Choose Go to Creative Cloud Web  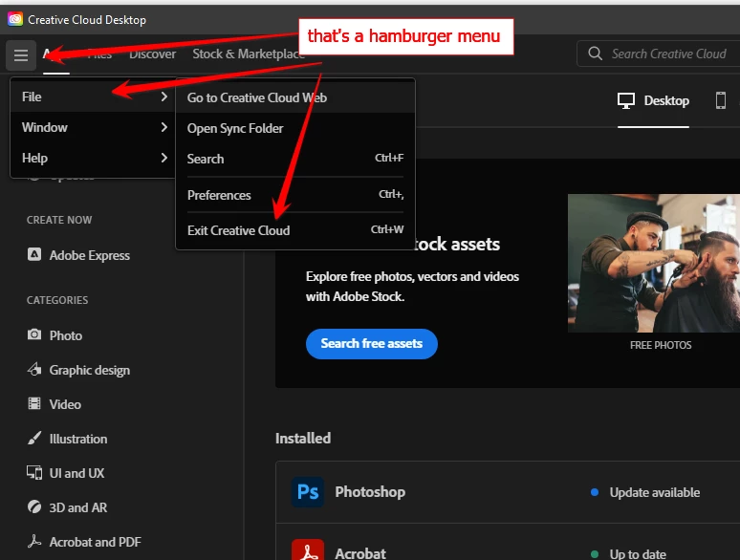(x=295, y=97)
